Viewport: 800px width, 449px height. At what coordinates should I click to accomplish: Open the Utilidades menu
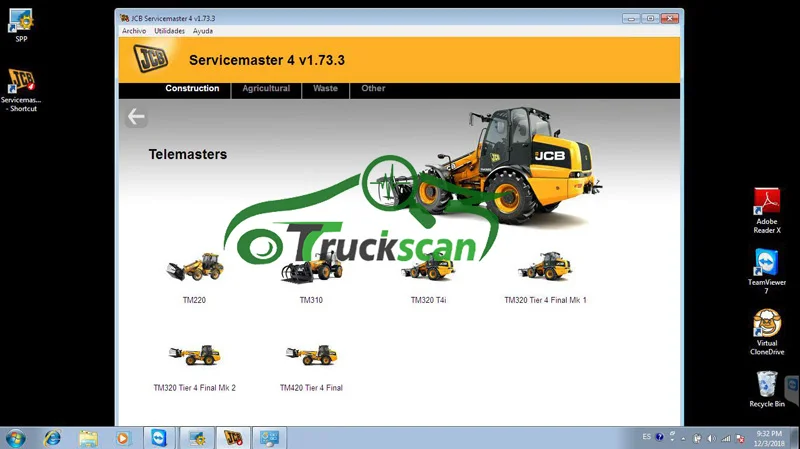pyautogui.click(x=169, y=31)
